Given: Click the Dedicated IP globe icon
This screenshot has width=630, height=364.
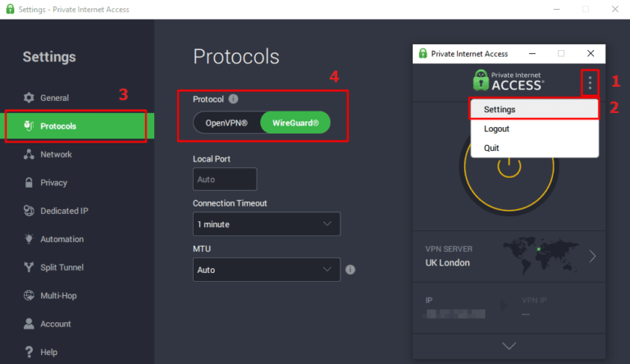Looking at the screenshot, I should click(x=29, y=211).
